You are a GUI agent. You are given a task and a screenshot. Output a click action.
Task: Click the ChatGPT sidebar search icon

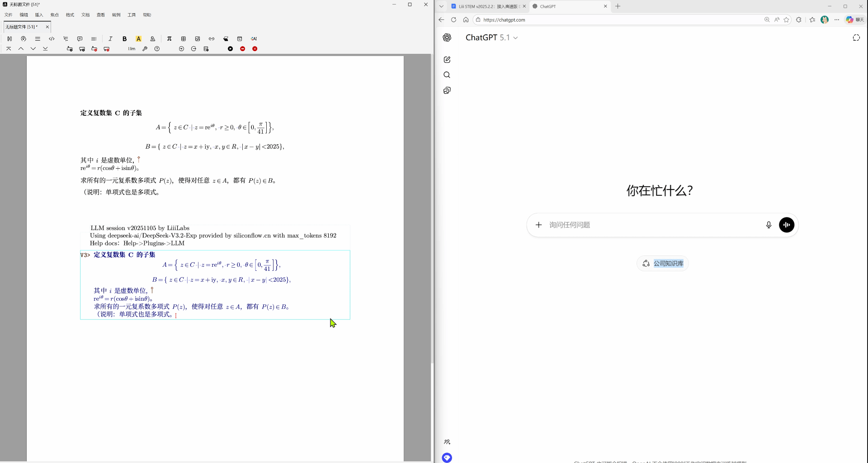447,75
